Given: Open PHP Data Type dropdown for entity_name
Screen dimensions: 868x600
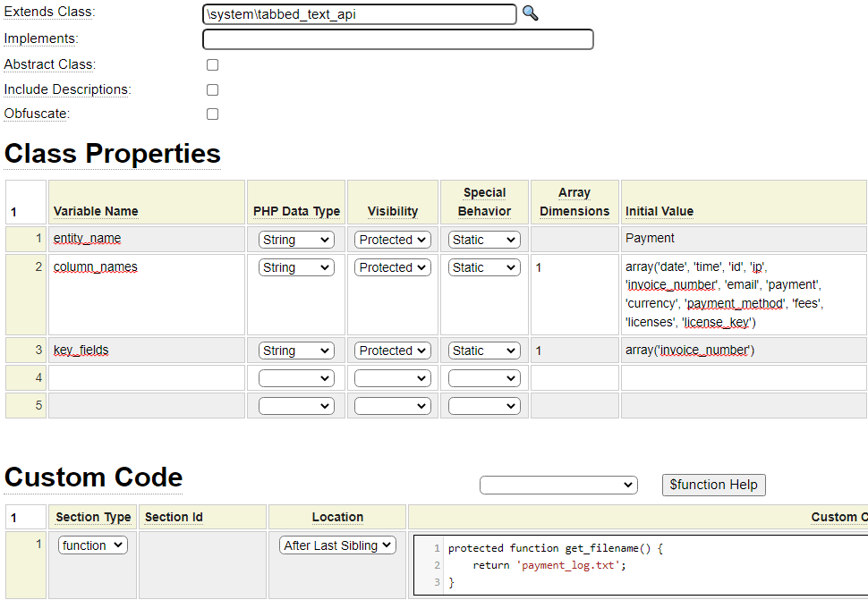Looking at the screenshot, I should tap(296, 240).
